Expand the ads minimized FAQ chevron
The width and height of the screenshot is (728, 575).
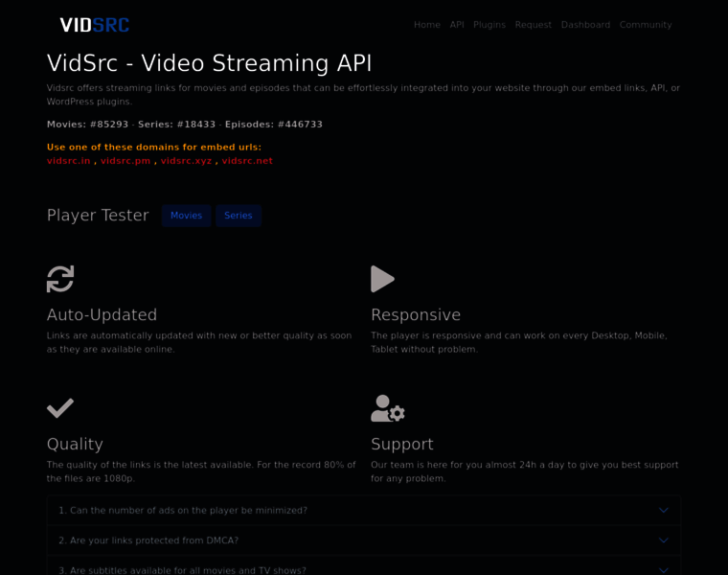664,510
